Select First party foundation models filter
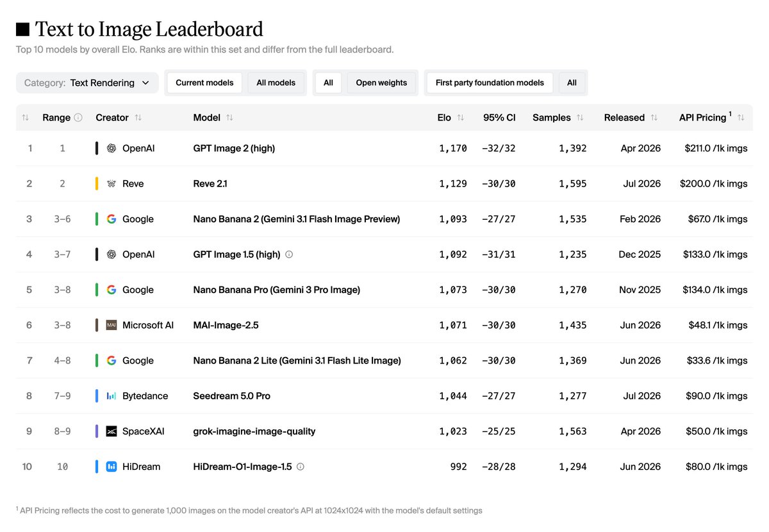 [x=490, y=83]
